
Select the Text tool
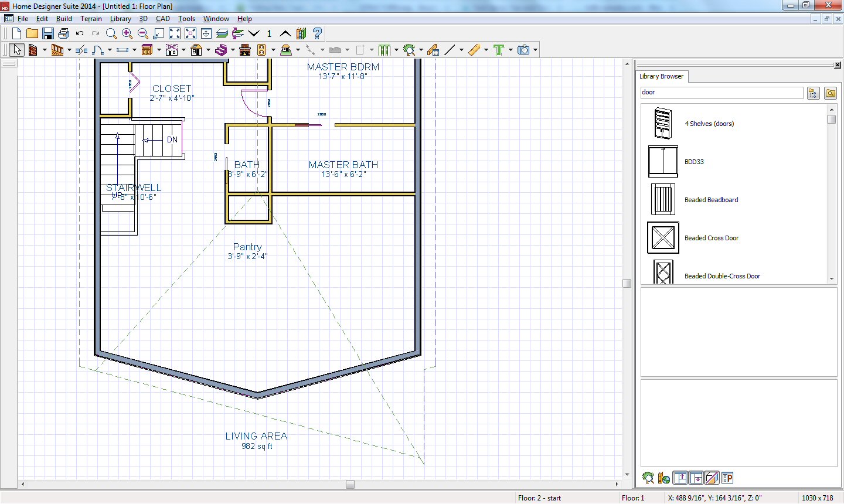coord(499,50)
